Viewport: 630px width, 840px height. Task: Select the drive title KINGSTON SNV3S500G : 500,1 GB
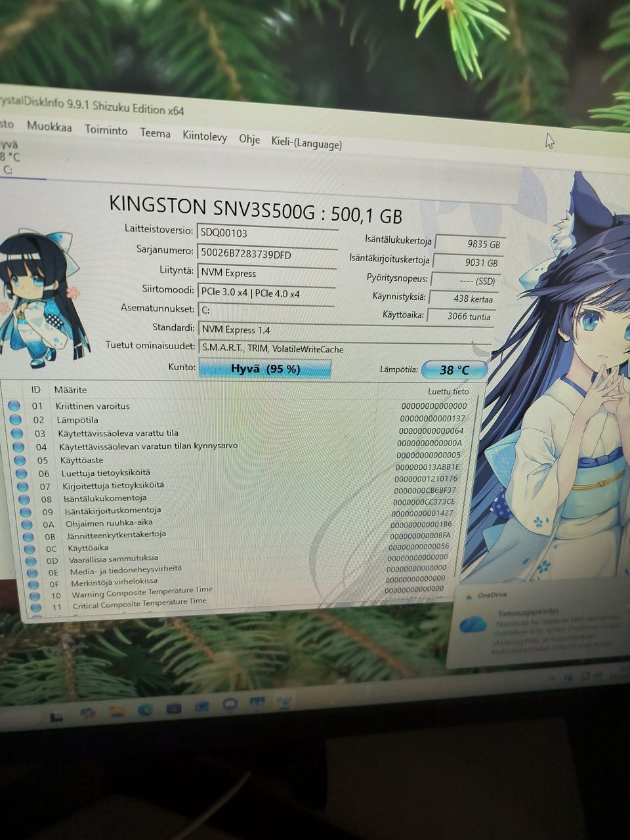tap(256, 209)
